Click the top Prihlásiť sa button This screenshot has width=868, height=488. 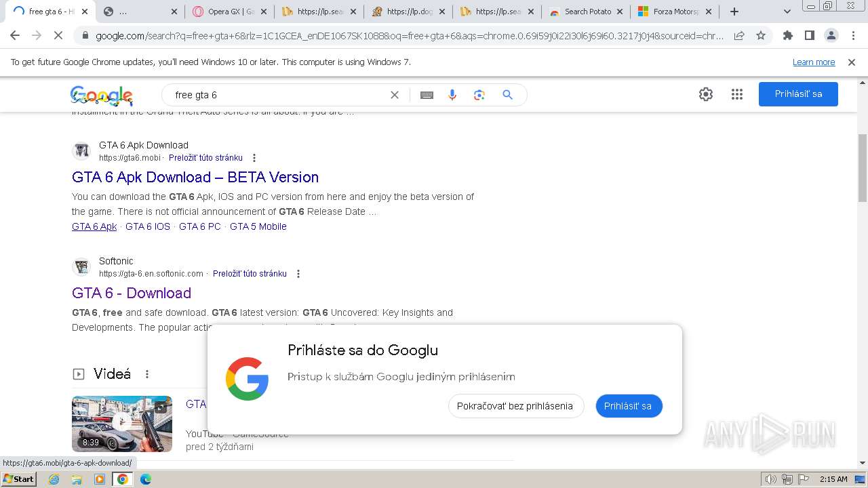(798, 94)
